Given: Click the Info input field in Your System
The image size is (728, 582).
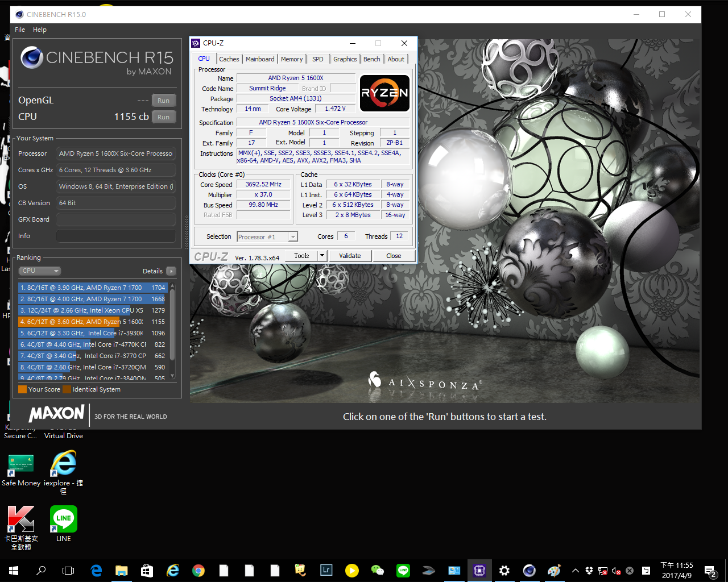Looking at the screenshot, I should 116,236.
